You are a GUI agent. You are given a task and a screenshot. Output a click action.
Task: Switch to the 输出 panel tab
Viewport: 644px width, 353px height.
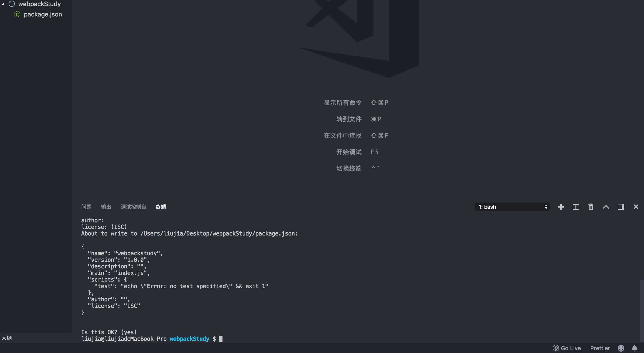point(106,207)
